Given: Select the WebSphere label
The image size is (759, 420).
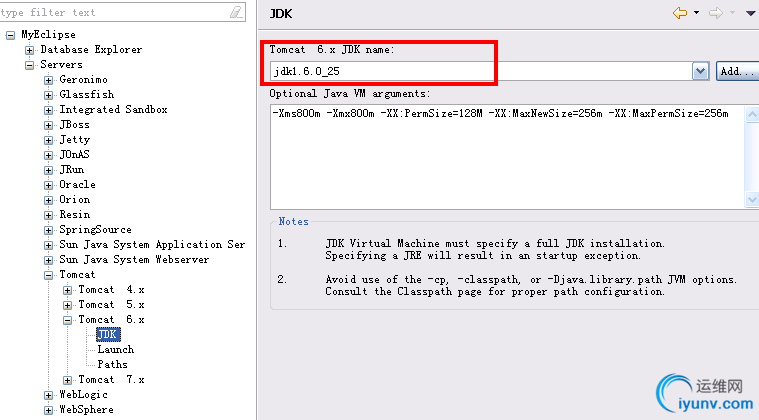Looking at the screenshot, I should [x=86, y=409].
